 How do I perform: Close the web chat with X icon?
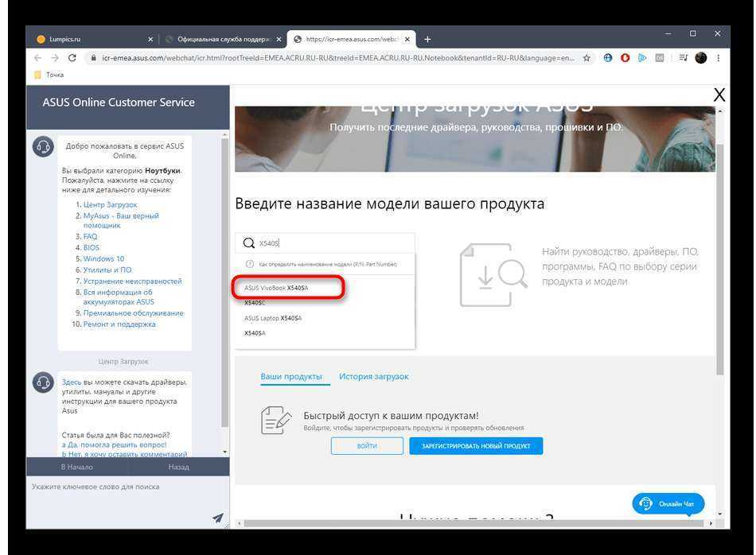(x=719, y=95)
